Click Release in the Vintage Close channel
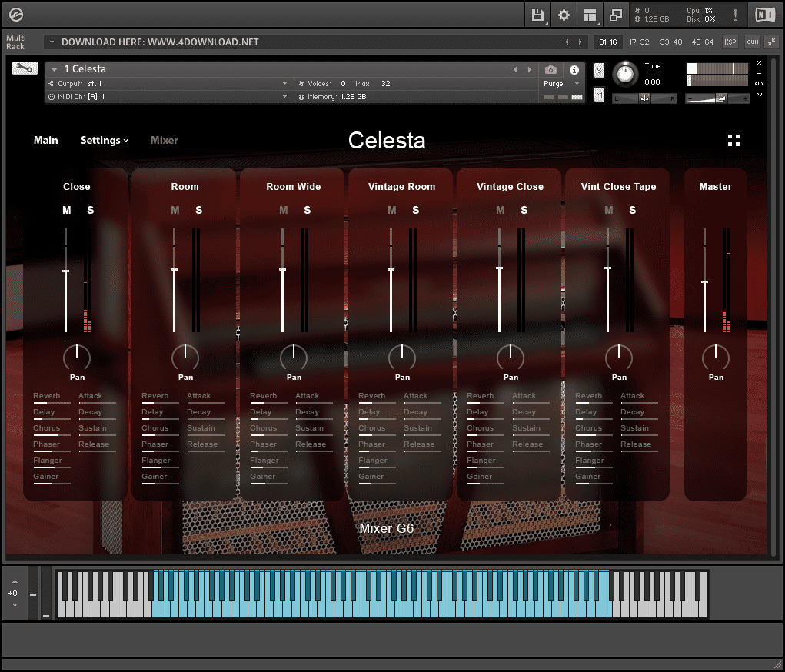 (x=527, y=444)
